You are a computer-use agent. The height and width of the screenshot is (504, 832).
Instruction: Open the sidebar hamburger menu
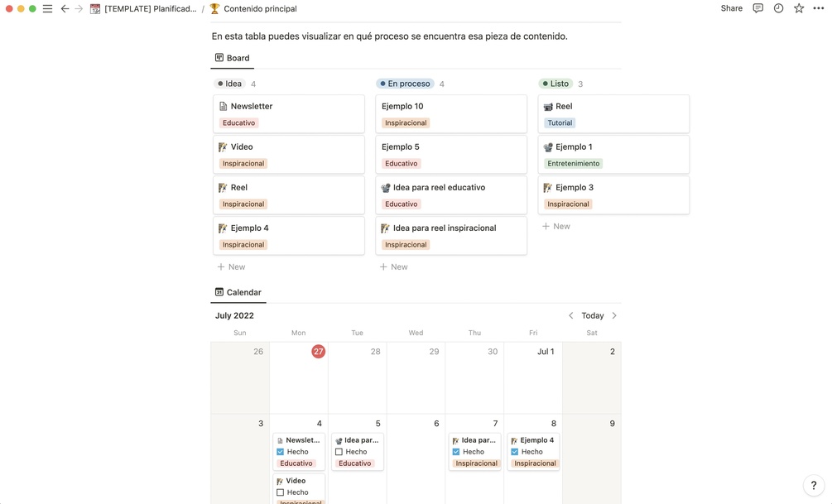click(47, 9)
